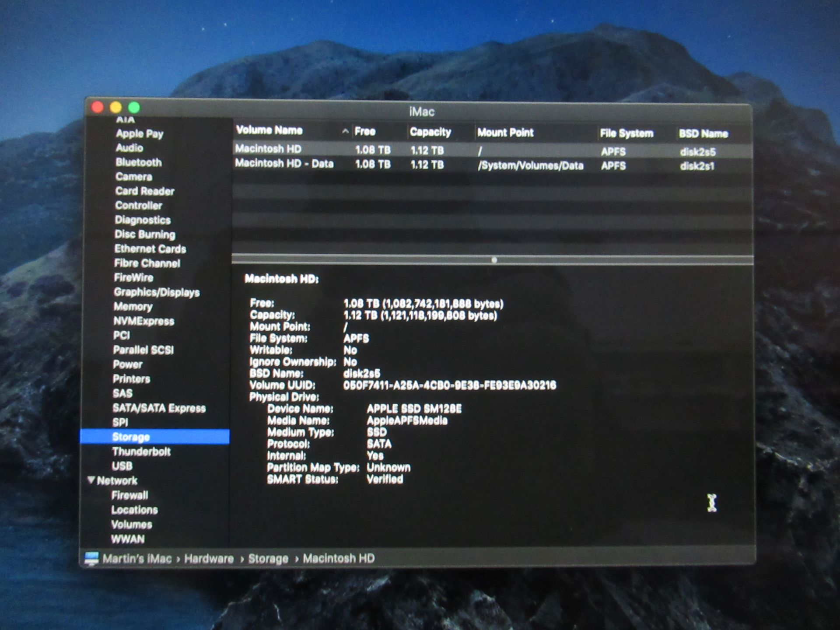The width and height of the screenshot is (840, 630).
Task: Select PCI in sidebar
Action: coord(122,336)
